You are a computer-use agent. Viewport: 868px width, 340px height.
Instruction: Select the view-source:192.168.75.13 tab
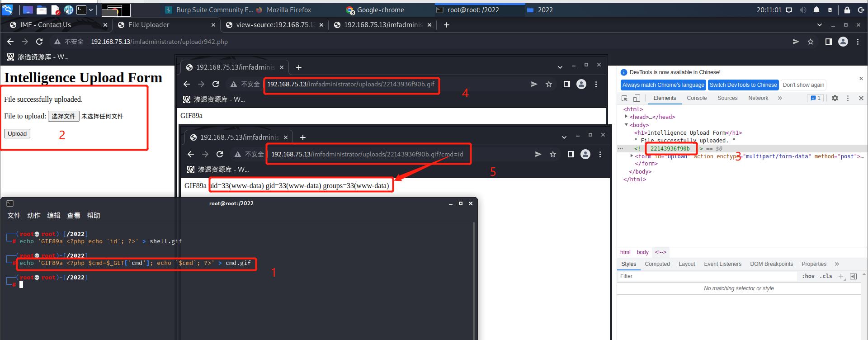pos(275,25)
